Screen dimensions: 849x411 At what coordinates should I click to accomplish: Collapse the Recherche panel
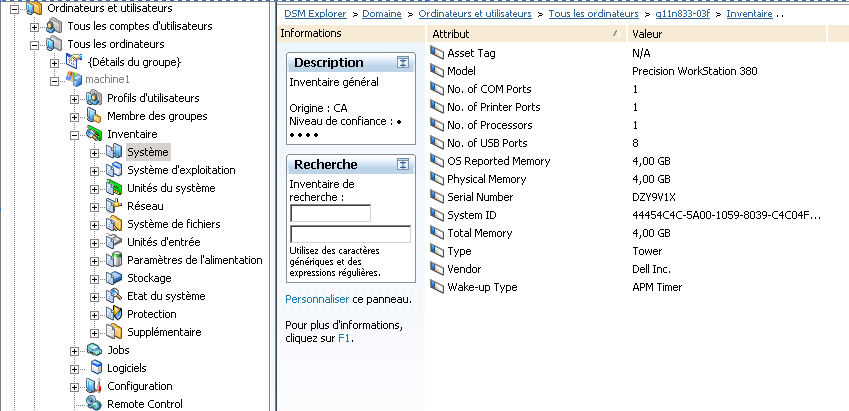(403, 164)
